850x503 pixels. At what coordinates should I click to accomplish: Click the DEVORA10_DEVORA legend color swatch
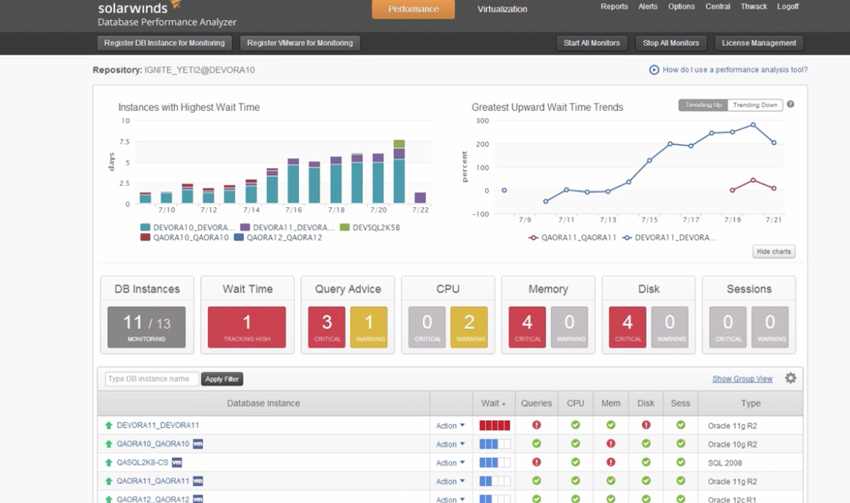point(145,227)
